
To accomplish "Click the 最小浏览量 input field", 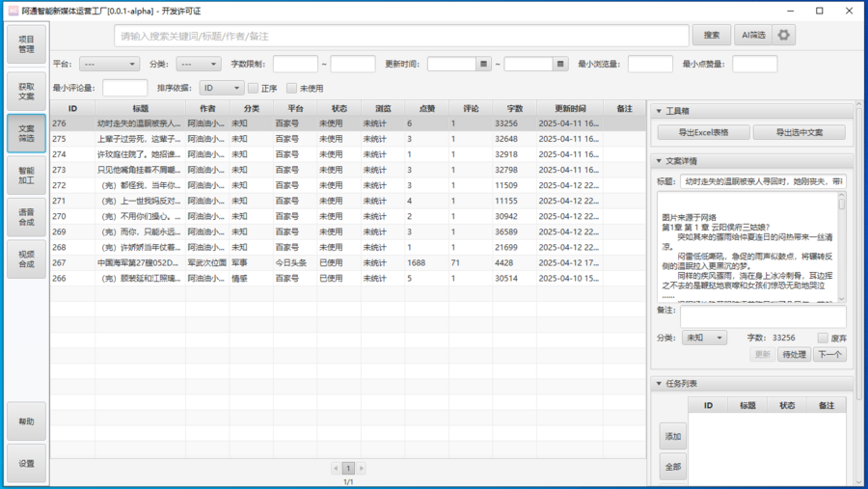I will (650, 65).
